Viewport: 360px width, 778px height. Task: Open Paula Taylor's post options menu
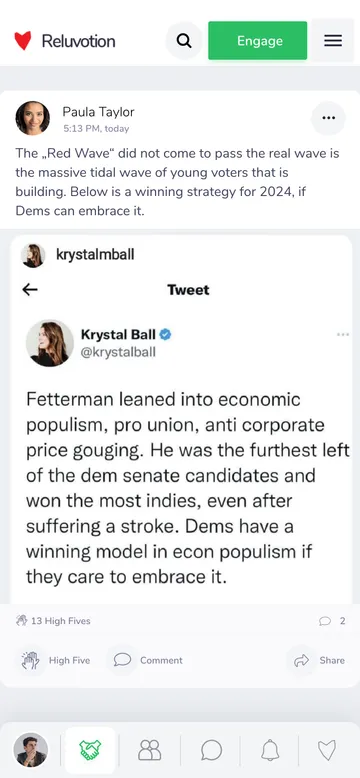point(328,118)
